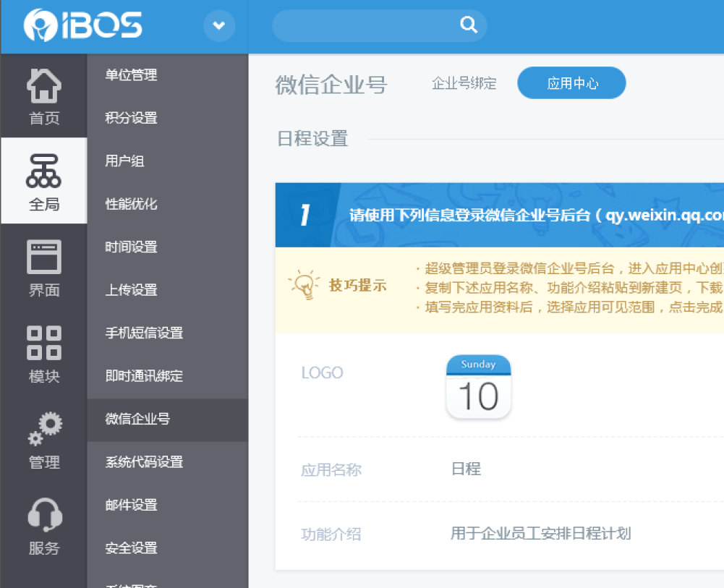The image size is (724, 588).
Task: Go to 性能优化 settings
Action: [x=131, y=204]
